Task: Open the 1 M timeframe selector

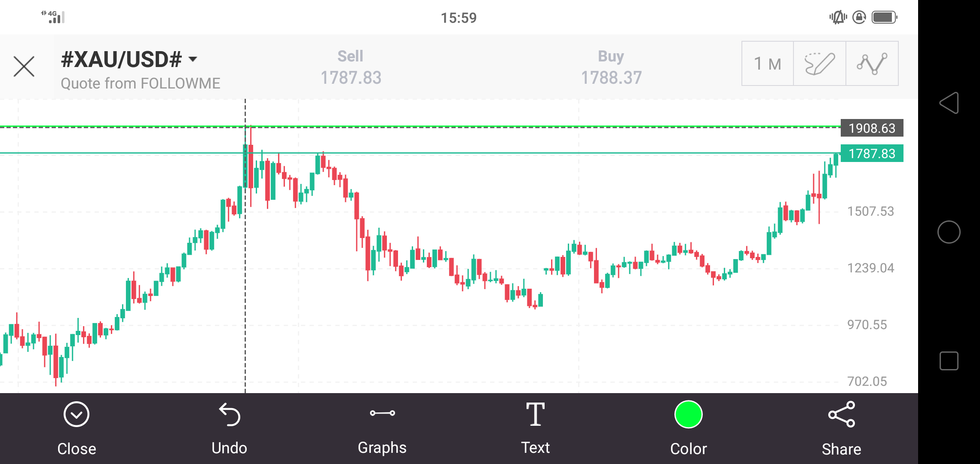Action: [768, 64]
